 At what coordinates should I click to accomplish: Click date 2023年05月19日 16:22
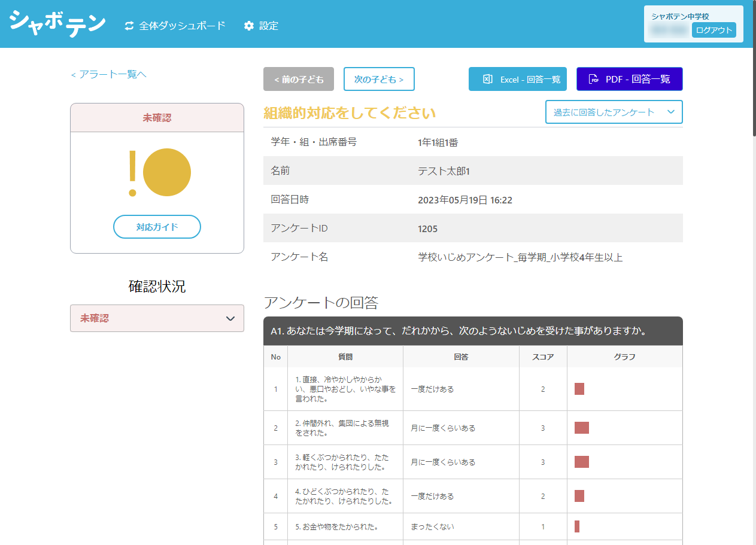pos(465,200)
